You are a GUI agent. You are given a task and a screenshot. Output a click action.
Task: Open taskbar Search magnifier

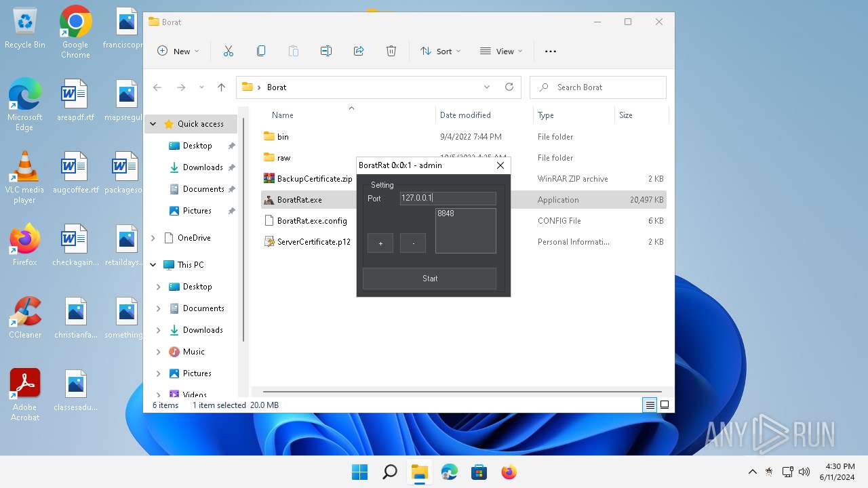pos(389,472)
